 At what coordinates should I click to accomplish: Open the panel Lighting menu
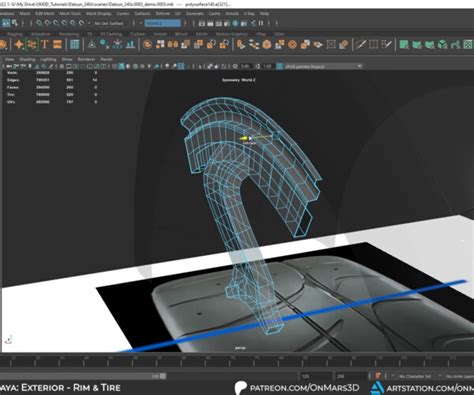48,59
